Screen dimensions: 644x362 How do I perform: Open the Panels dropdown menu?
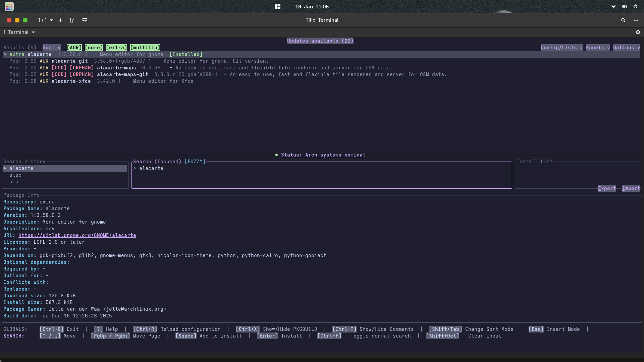pyautogui.click(x=598, y=48)
